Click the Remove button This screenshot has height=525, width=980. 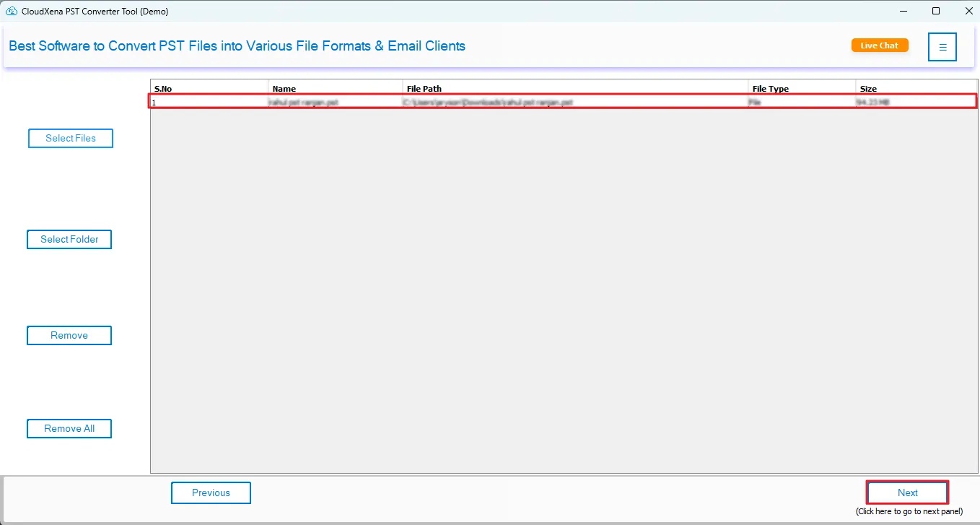click(x=69, y=335)
